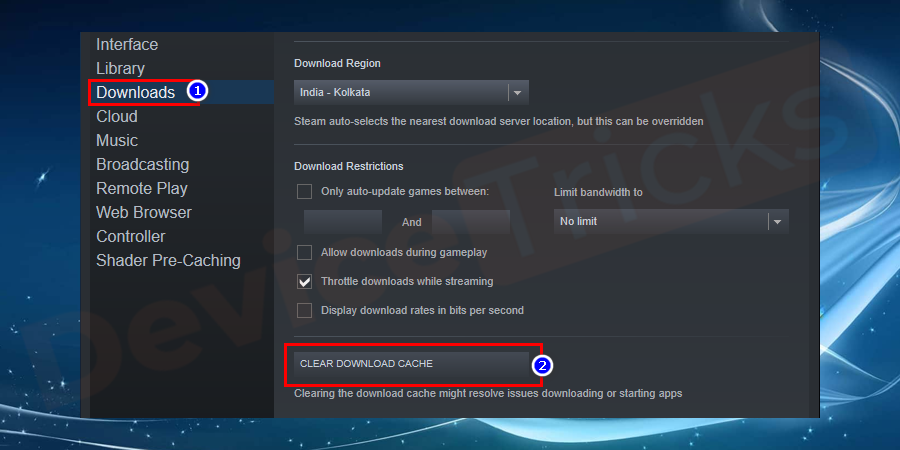Open the Cloud settings category
The height and width of the screenshot is (450, 900).
(x=117, y=117)
